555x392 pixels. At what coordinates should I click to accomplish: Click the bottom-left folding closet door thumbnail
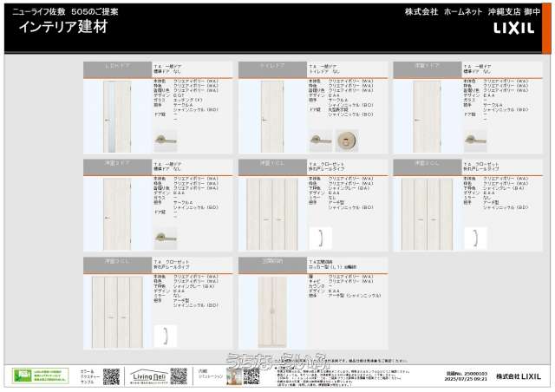tap(117, 310)
